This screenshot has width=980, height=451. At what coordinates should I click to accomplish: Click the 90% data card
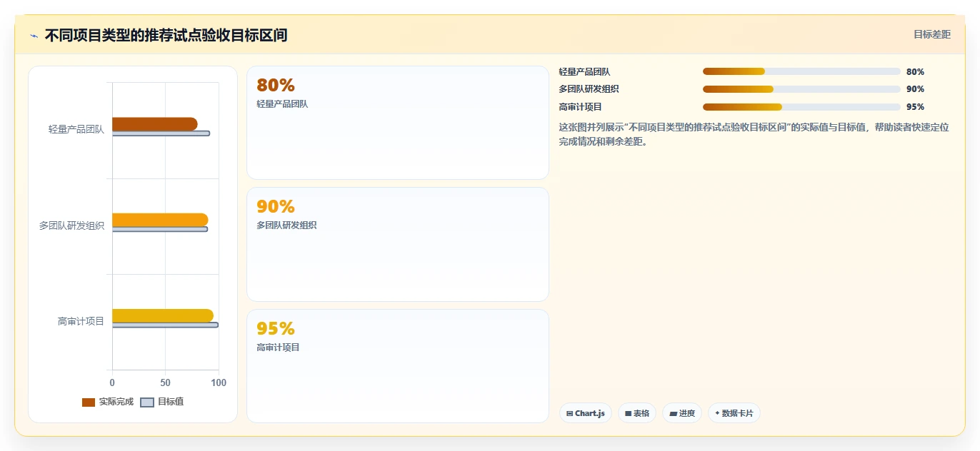398,245
